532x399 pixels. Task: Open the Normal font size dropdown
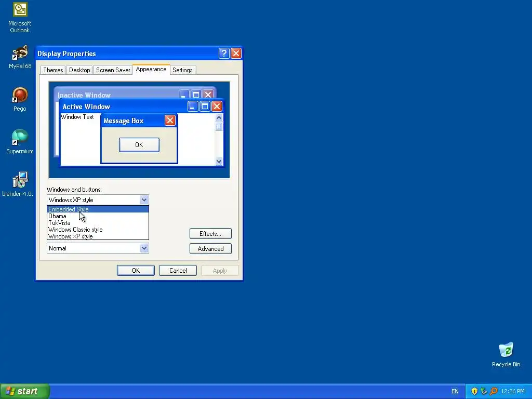click(x=144, y=248)
